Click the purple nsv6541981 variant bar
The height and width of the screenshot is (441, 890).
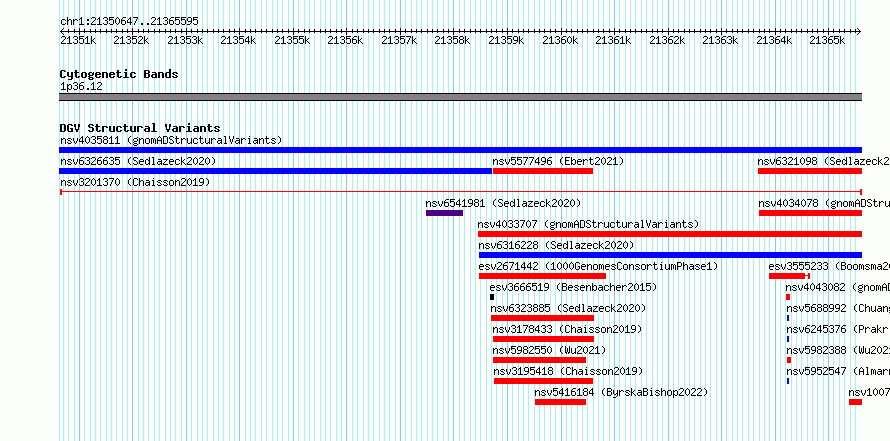444,213
